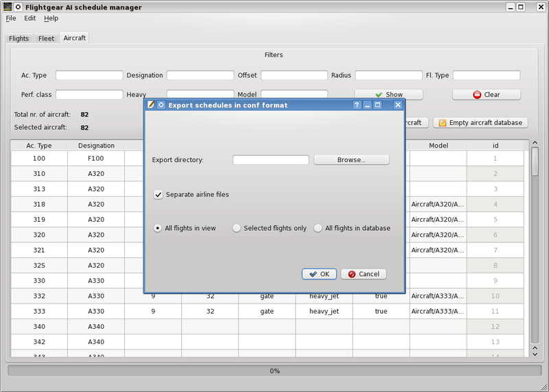The width and height of the screenshot is (549, 392).
Task: Select Selected flights only option
Action: (237, 228)
